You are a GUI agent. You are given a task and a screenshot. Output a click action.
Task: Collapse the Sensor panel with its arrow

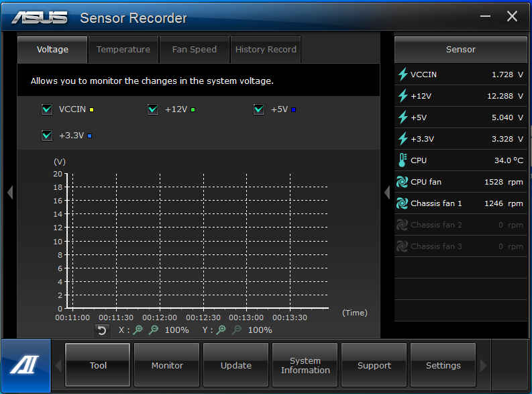point(387,193)
